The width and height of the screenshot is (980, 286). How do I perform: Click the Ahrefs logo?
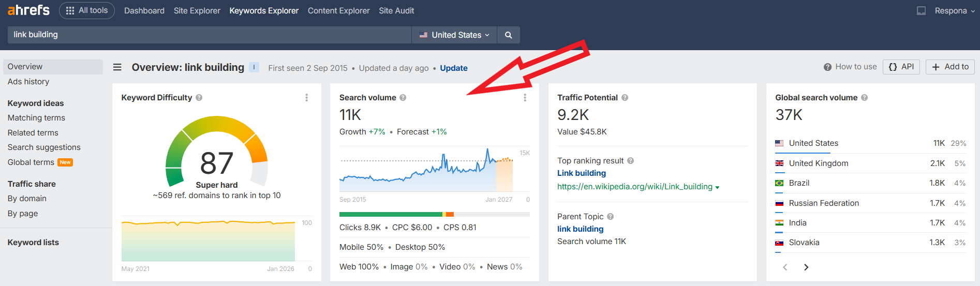28,10
